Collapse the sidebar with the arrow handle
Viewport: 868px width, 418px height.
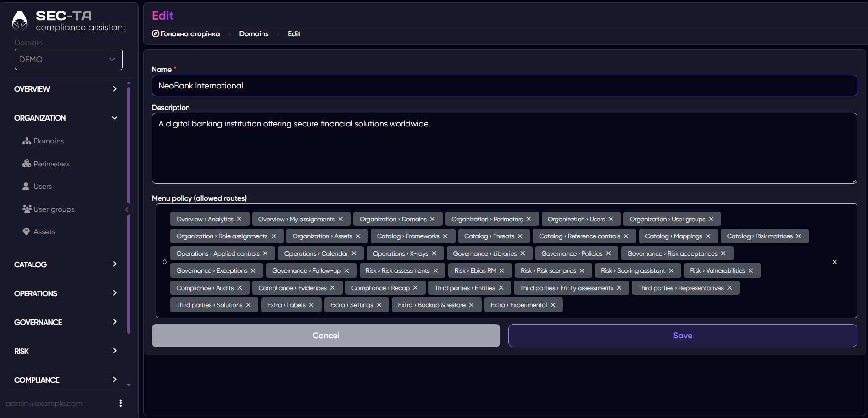pyautogui.click(x=127, y=209)
